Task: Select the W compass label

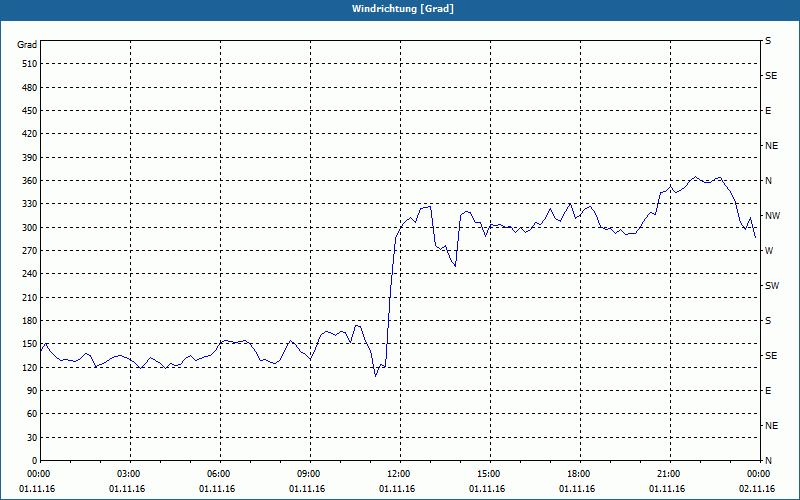Action: pos(769,251)
